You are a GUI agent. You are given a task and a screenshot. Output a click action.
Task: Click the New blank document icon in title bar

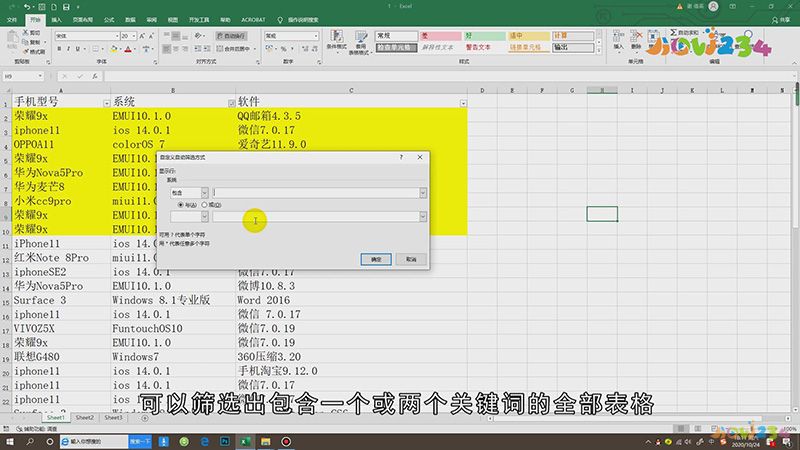click(54, 7)
